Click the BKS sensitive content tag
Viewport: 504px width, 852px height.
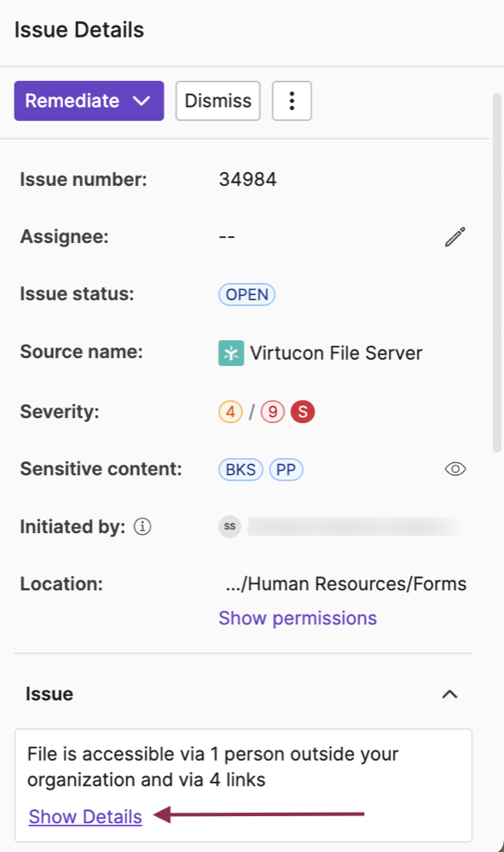[240, 469]
